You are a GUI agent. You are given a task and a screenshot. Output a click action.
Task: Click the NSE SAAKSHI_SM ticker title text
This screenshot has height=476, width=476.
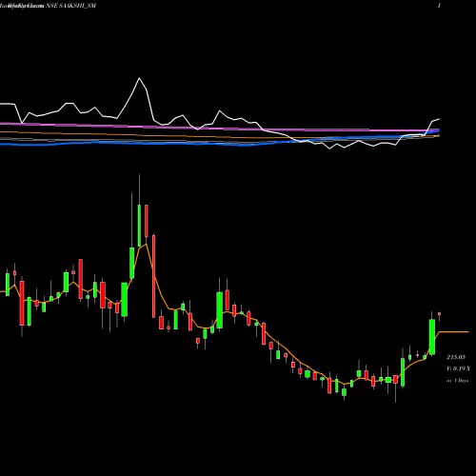pos(70,6)
